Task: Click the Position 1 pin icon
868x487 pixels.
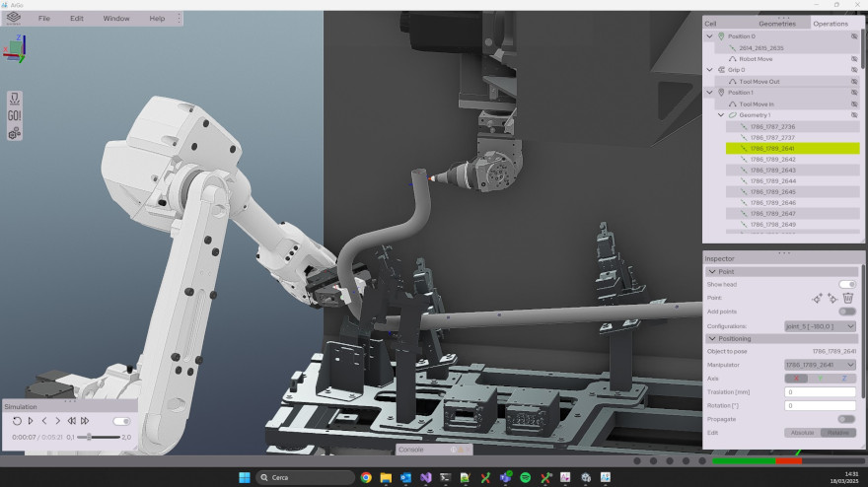Action: pyautogui.click(x=721, y=93)
